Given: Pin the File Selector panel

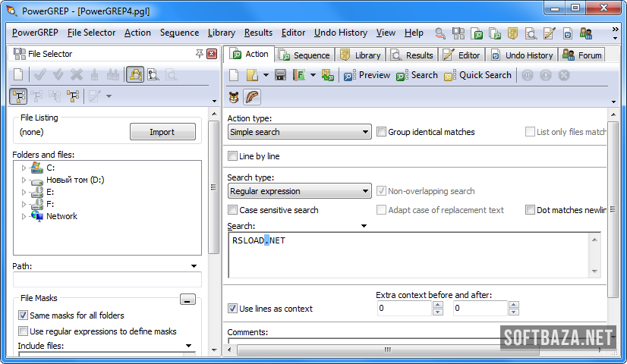Looking at the screenshot, I should coord(200,54).
